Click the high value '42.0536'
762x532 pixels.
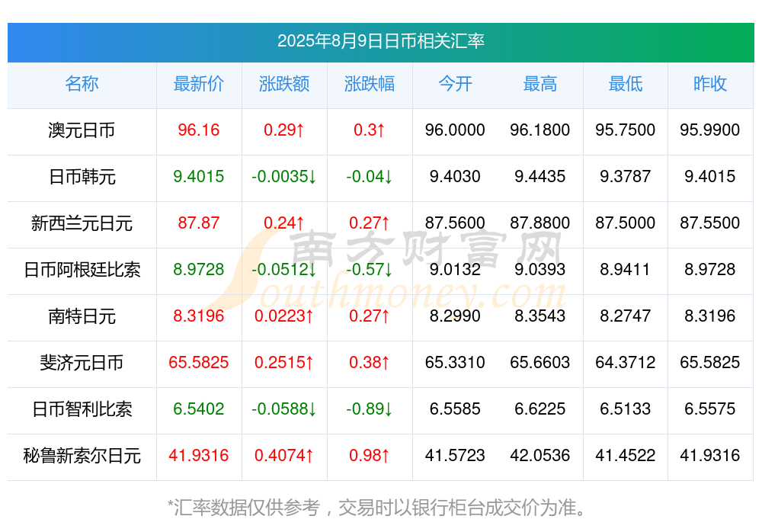point(540,455)
